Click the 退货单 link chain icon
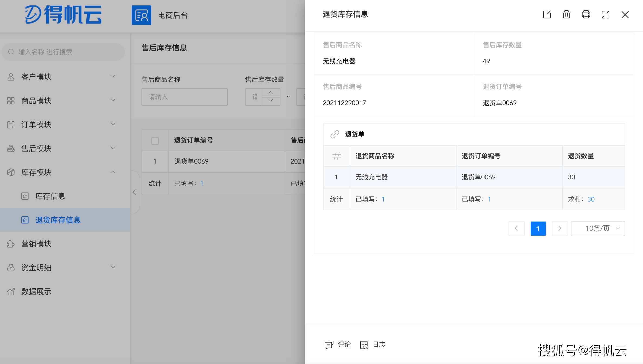The height and width of the screenshot is (364, 643). pyautogui.click(x=335, y=134)
